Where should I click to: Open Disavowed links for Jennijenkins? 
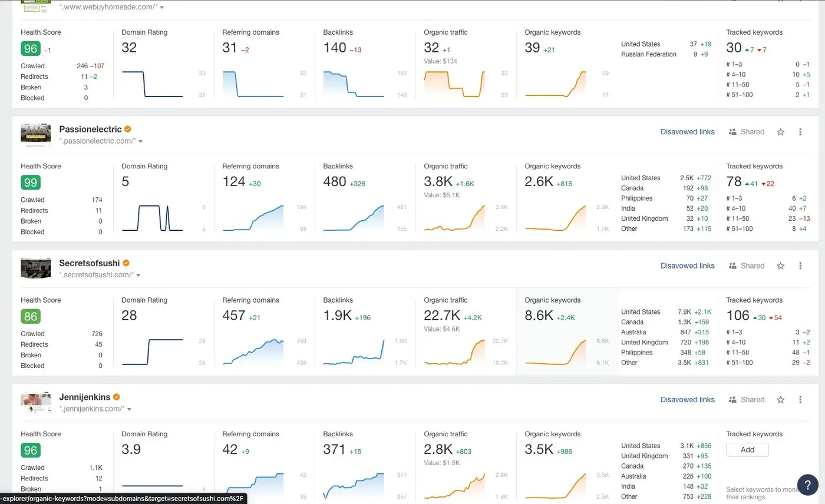tap(687, 400)
